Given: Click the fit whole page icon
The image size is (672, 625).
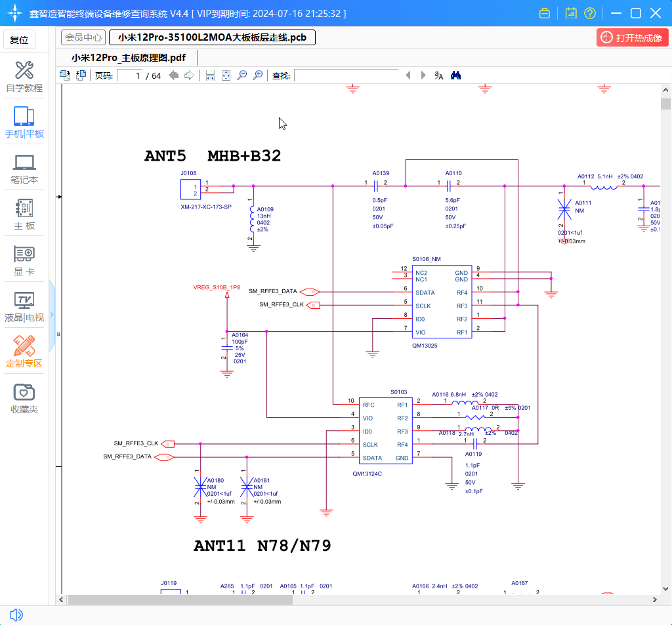Looking at the screenshot, I should tap(226, 75).
